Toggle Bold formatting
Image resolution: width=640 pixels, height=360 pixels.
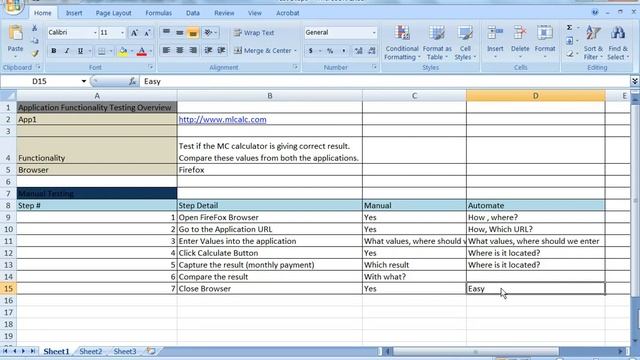[x=53, y=51]
